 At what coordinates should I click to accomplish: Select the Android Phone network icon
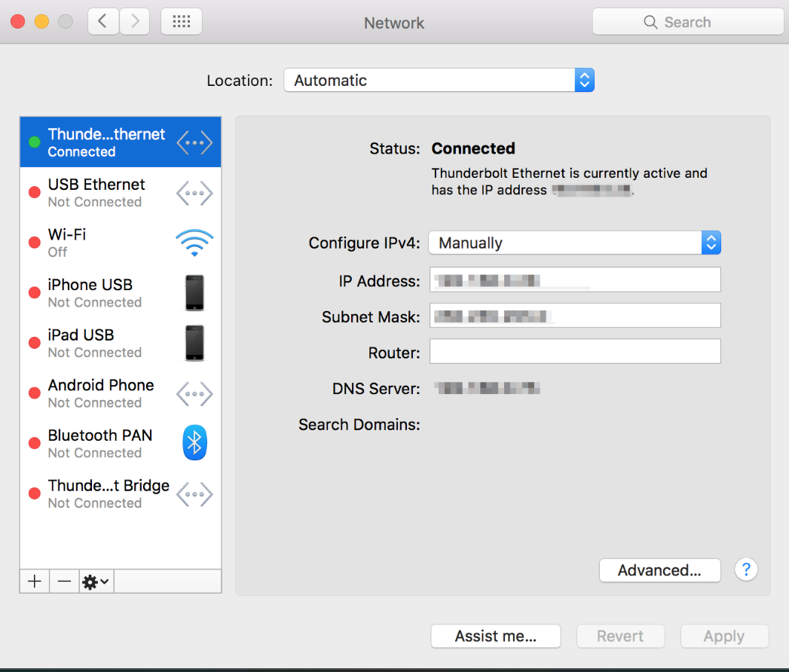pyautogui.click(x=194, y=393)
